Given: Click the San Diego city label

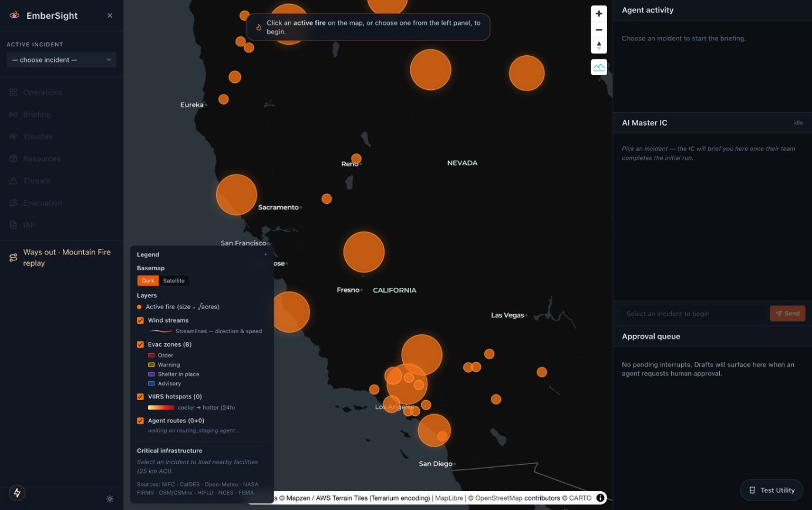Looking at the screenshot, I should click(436, 464).
